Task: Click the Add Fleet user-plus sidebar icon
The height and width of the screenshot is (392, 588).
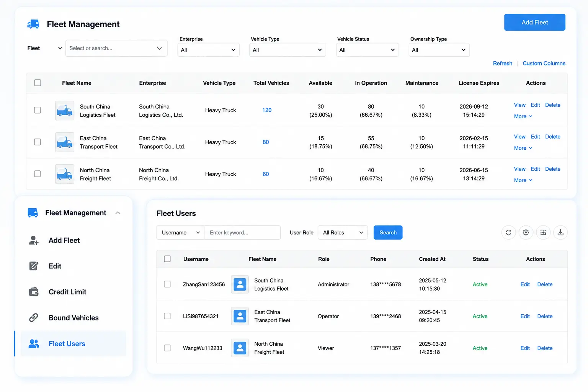Action: click(34, 240)
